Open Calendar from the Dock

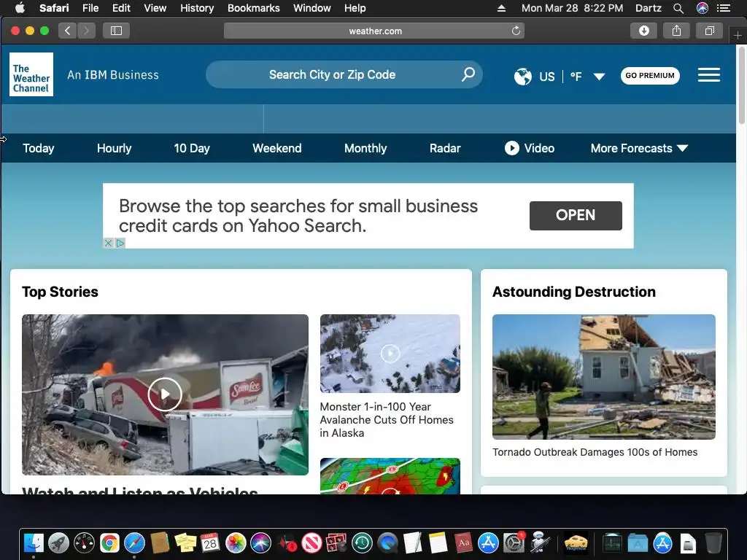coord(210,542)
